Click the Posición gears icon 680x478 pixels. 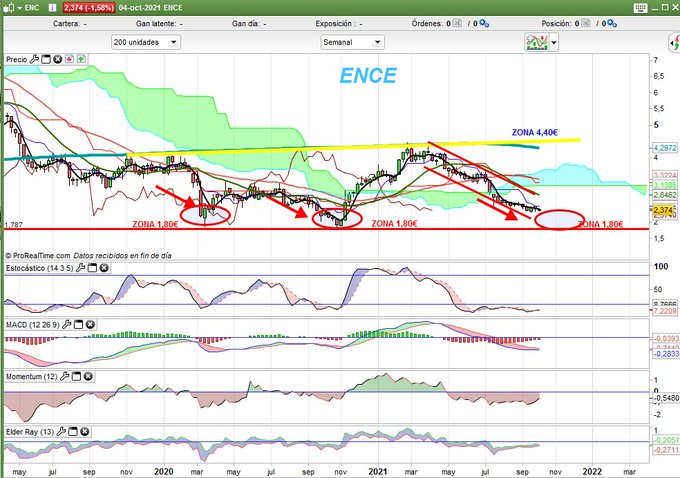tap(612, 23)
